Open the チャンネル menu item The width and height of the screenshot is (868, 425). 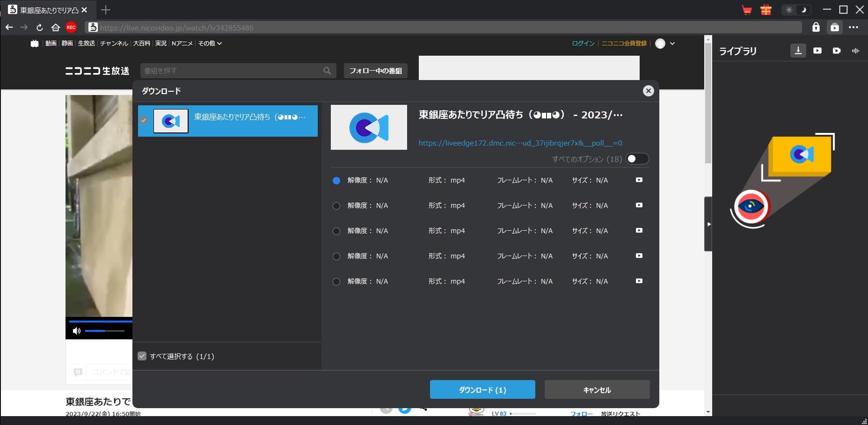click(114, 44)
